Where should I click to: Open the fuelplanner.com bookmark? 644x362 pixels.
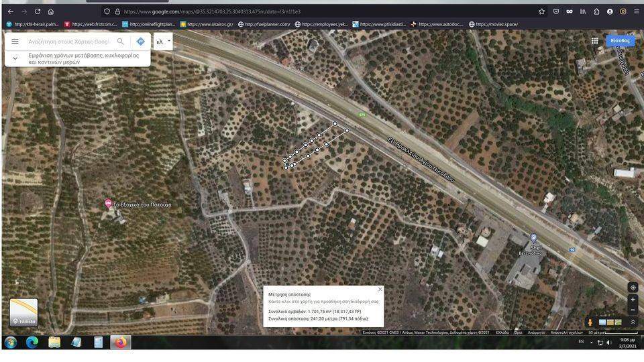click(x=264, y=24)
